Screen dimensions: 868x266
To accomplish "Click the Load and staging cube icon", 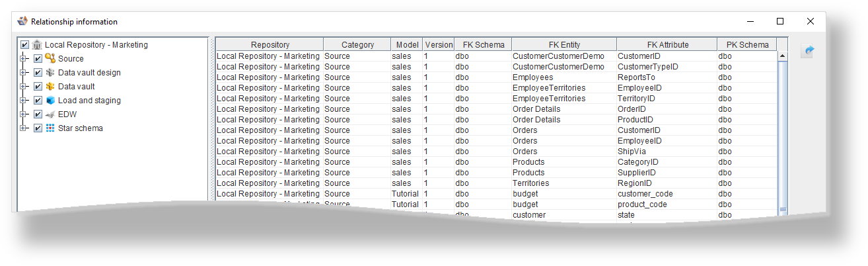I will coord(50,100).
